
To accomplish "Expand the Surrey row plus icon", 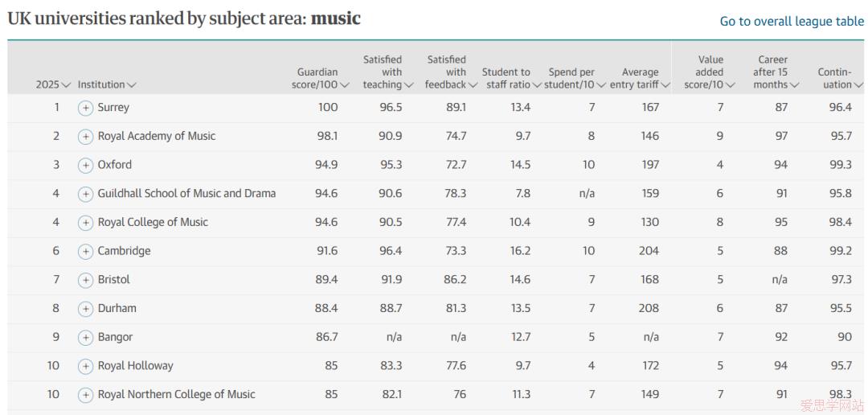I will [85, 108].
